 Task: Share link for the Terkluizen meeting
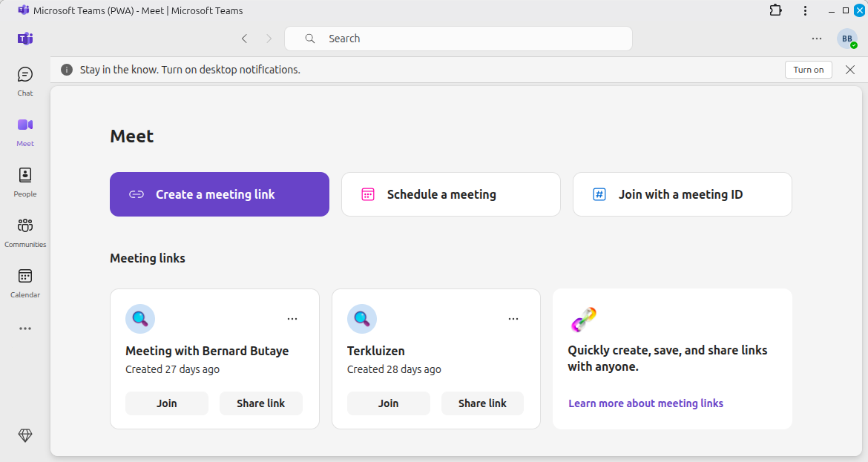(x=482, y=403)
